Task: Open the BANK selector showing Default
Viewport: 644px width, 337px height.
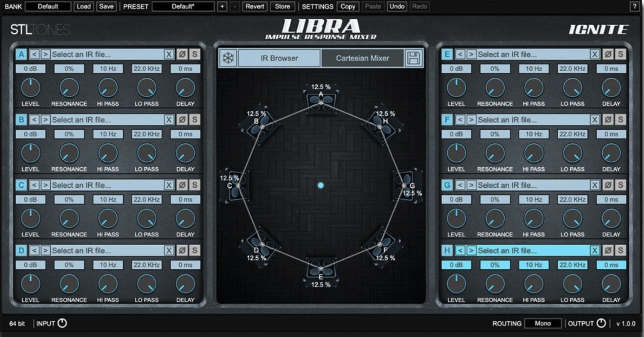Action: click(x=48, y=6)
